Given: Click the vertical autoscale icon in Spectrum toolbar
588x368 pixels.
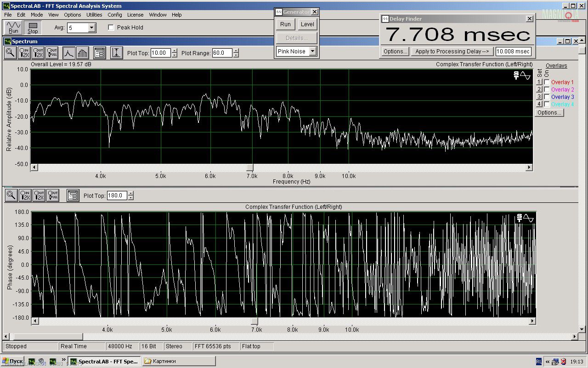Looking at the screenshot, I should click(117, 53).
